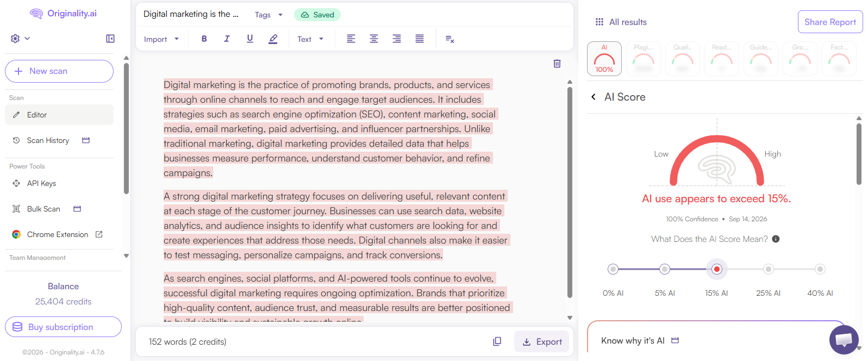Apply italic formatting
The height and width of the screenshot is (361, 868).
pyautogui.click(x=227, y=39)
